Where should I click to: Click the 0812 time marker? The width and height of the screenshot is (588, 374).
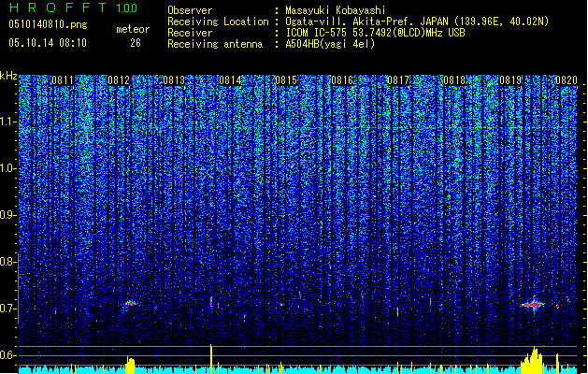119,80
